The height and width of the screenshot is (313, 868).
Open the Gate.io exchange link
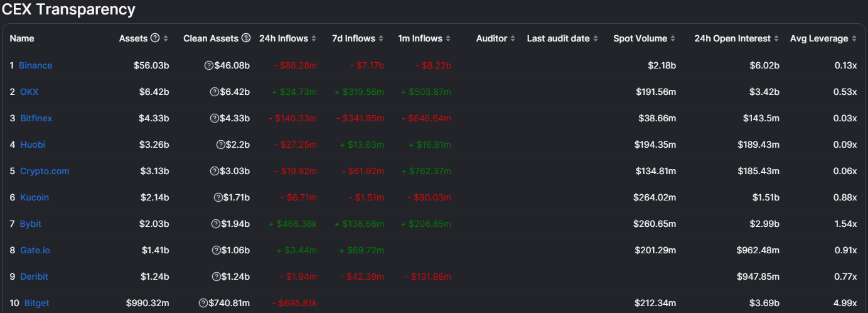coord(35,250)
